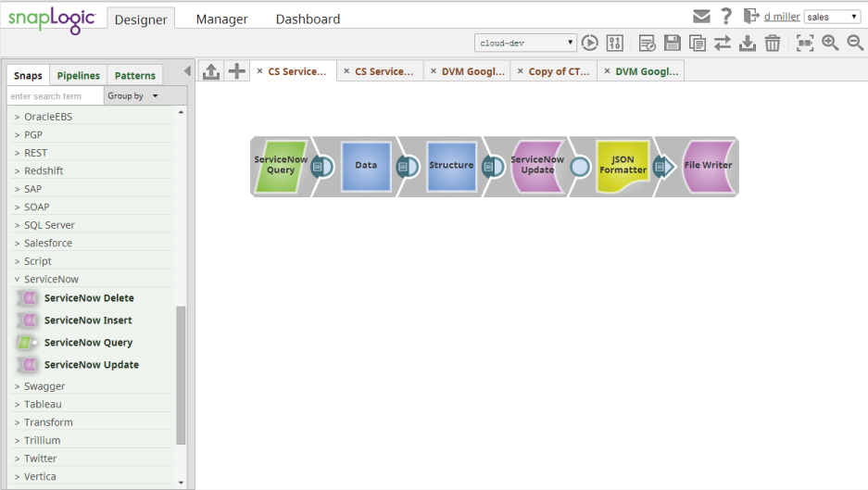Select the JSON Formatter snap on canvas

[623, 166]
